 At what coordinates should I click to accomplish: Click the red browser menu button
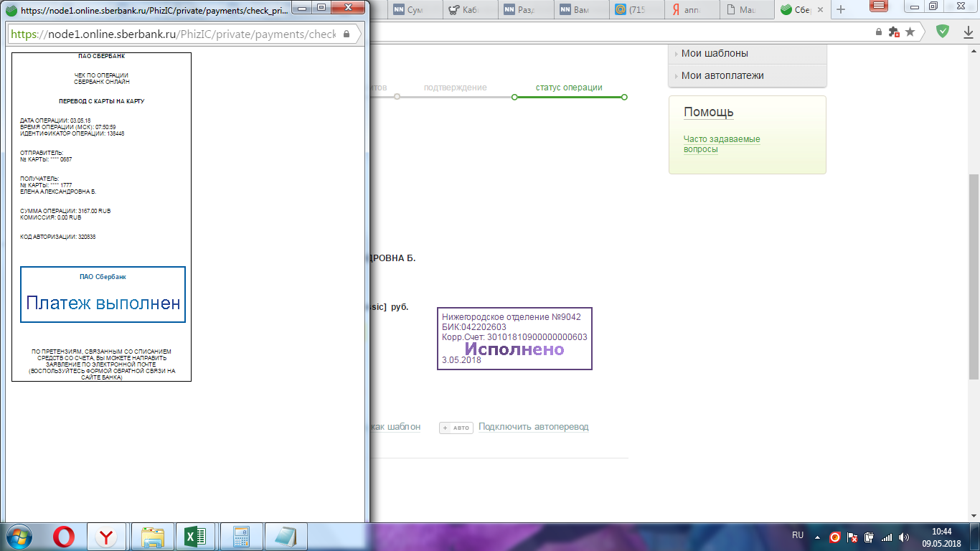point(879,5)
